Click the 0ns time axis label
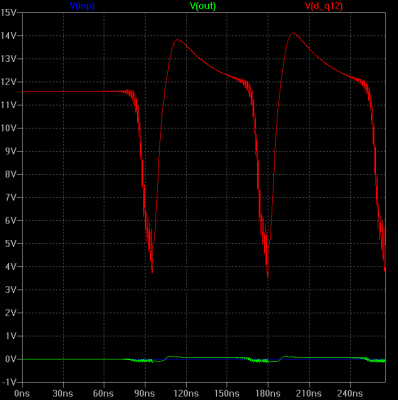The height and width of the screenshot is (400, 398). pos(22,393)
